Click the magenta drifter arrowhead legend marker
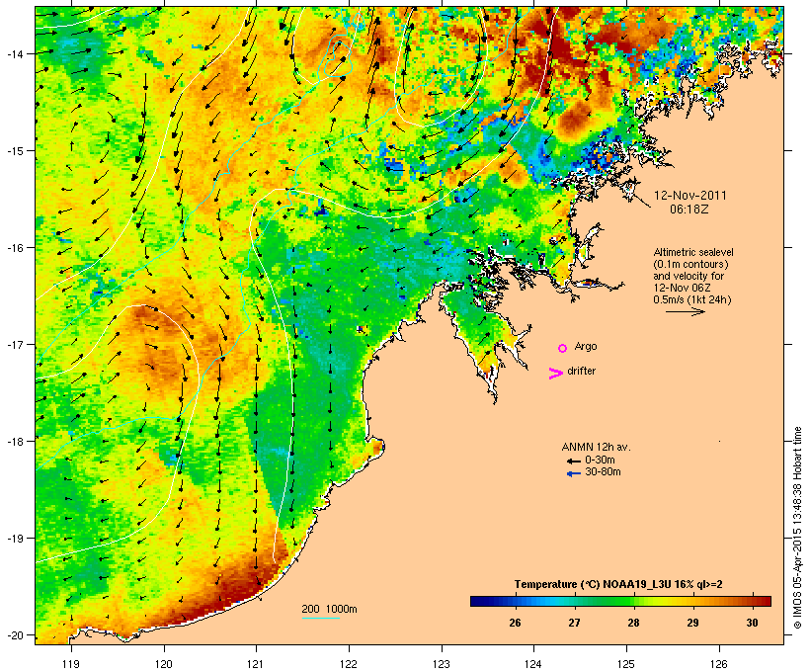 click(x=555, y=374)
